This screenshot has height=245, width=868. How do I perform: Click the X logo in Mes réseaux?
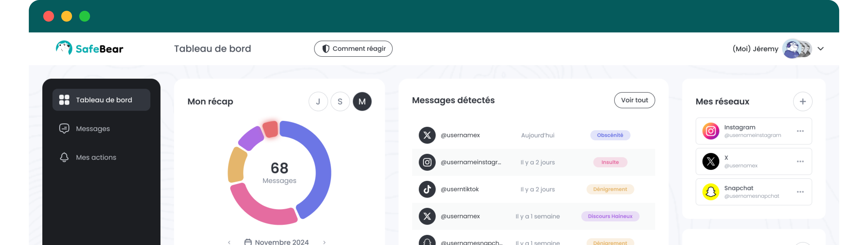coord(711,161)
